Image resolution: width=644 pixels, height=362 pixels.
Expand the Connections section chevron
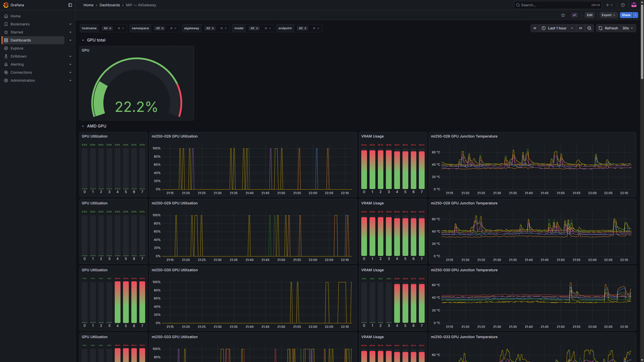pos(70,72)
